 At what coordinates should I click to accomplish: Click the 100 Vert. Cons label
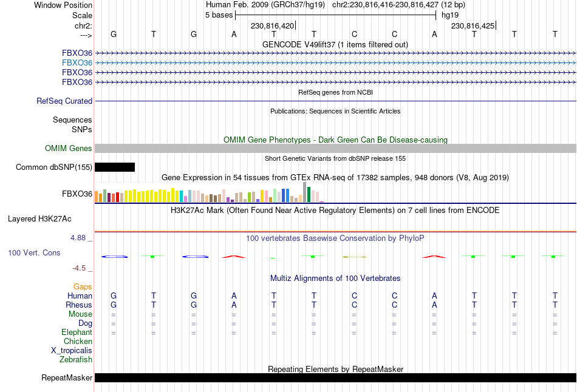pyautogui.click(x=34, y=252)
